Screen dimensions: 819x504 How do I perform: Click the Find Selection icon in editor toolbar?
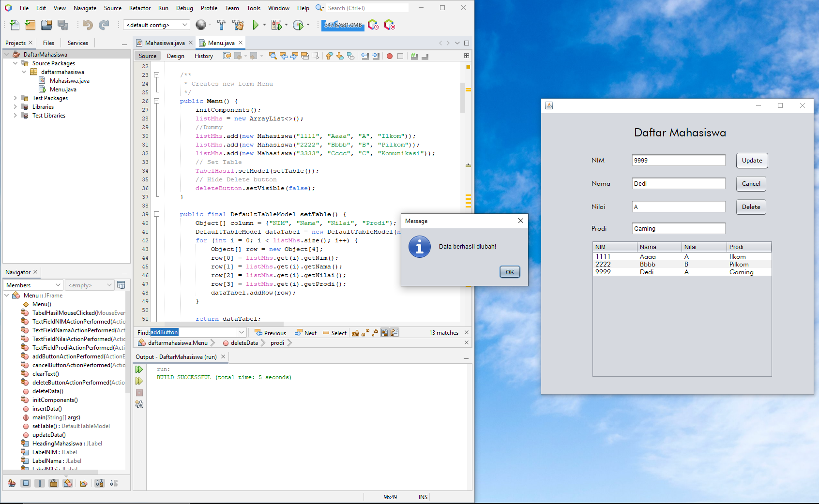[273, 56]
